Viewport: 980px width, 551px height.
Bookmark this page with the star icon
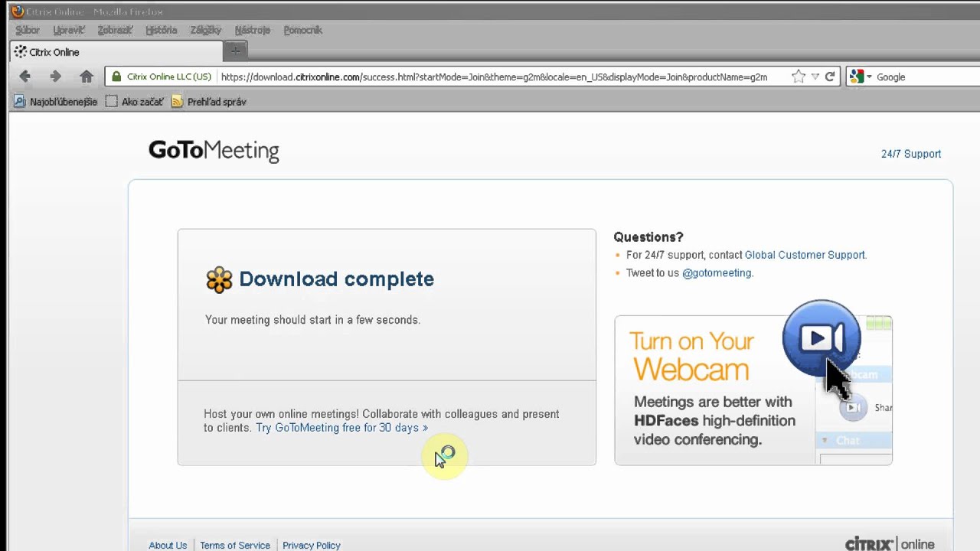coord(799,77)
